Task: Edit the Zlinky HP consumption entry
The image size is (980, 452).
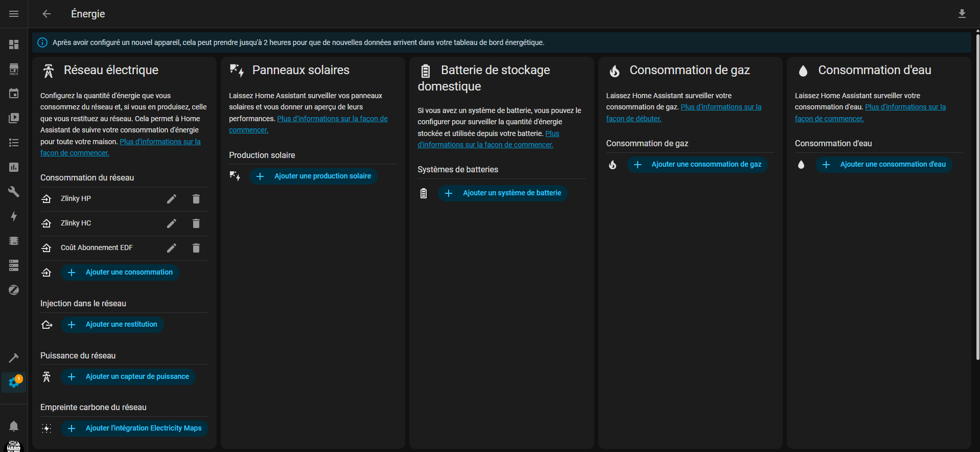Action: click(172, 199)
